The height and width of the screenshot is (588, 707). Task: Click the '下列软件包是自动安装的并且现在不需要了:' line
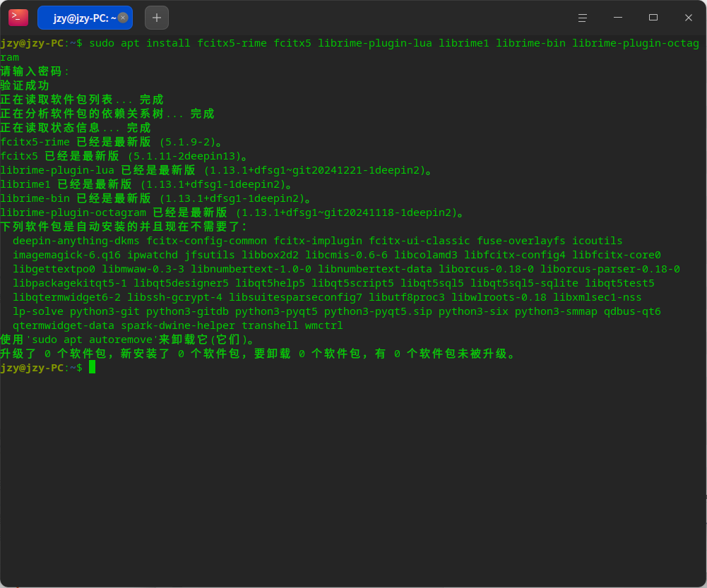coord(124,226)
